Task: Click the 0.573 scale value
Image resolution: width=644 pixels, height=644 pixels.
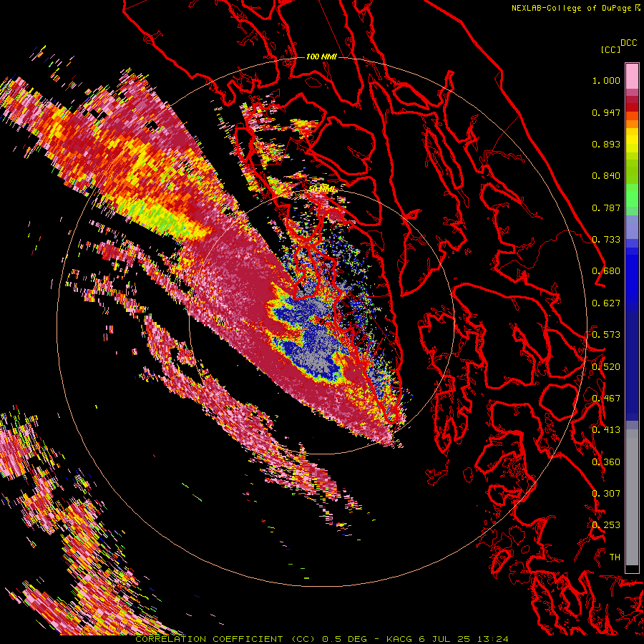Action: pyautogui.click(x=606, y=335)
